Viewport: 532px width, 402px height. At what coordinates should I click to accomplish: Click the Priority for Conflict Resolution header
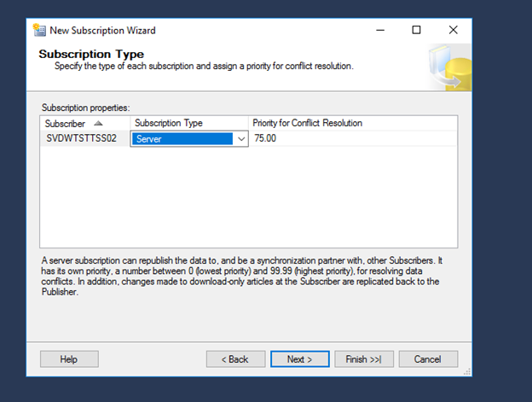pyautogui.click(x=353, y=123)
